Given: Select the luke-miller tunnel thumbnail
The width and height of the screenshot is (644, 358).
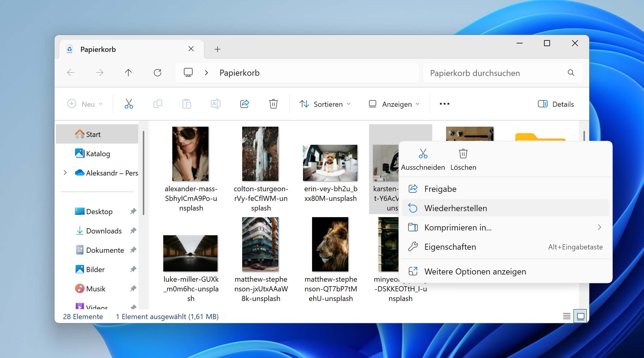Looking at the screenshot, I should (x=190, y=253).
